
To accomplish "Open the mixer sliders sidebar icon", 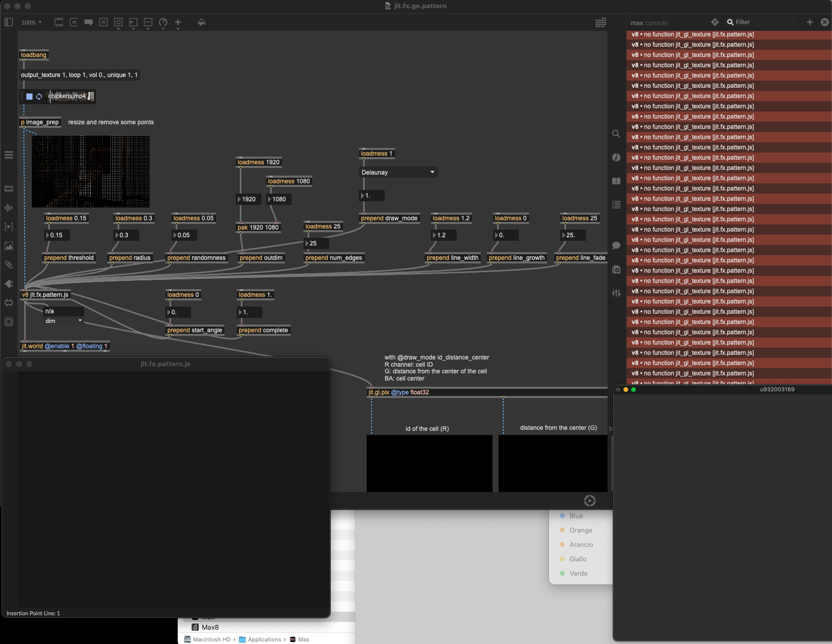I will 616,293.
